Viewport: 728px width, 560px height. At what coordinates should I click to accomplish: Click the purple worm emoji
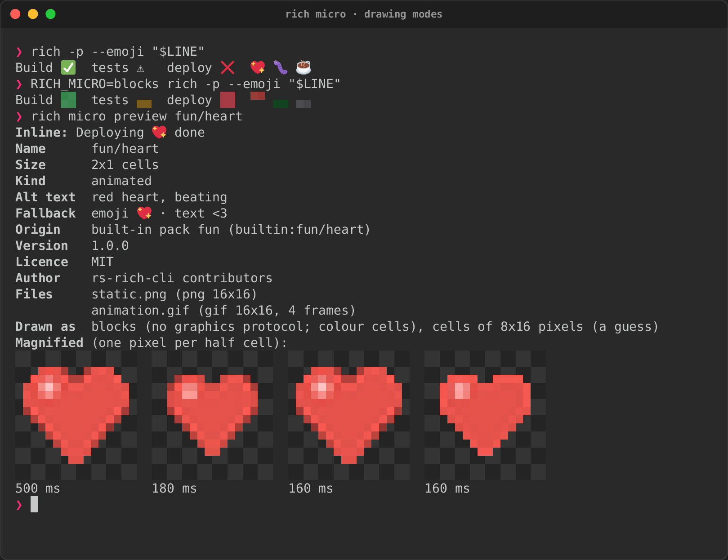coord(281,67)
